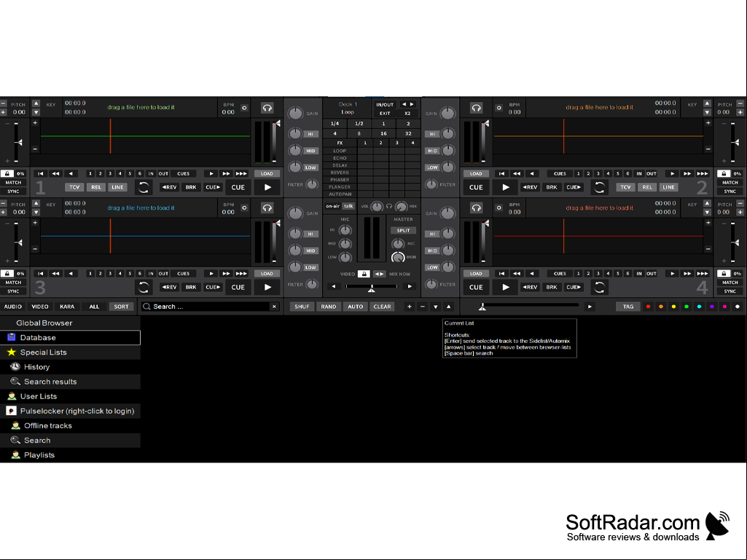Toggle deck 2 pitch lock

tap(724, 174)
